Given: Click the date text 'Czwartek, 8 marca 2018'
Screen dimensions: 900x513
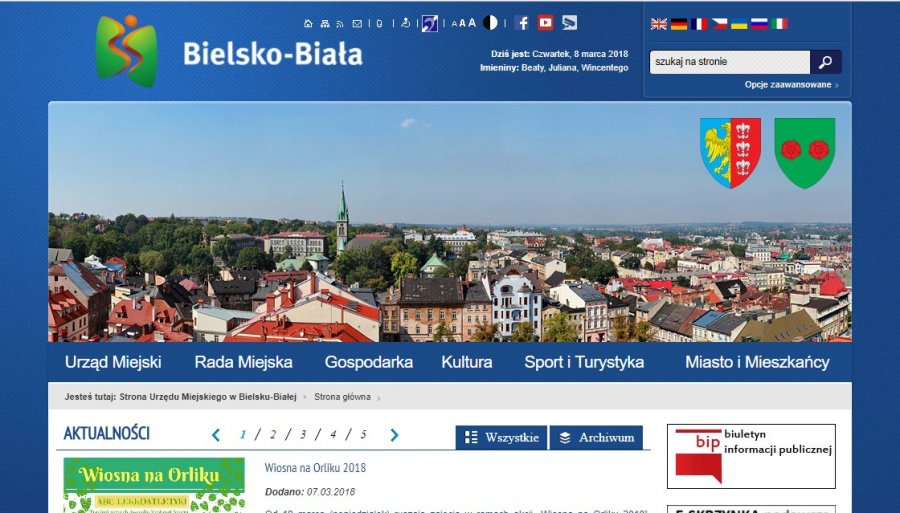Looking at the screenshot, I should pos(580,54).
